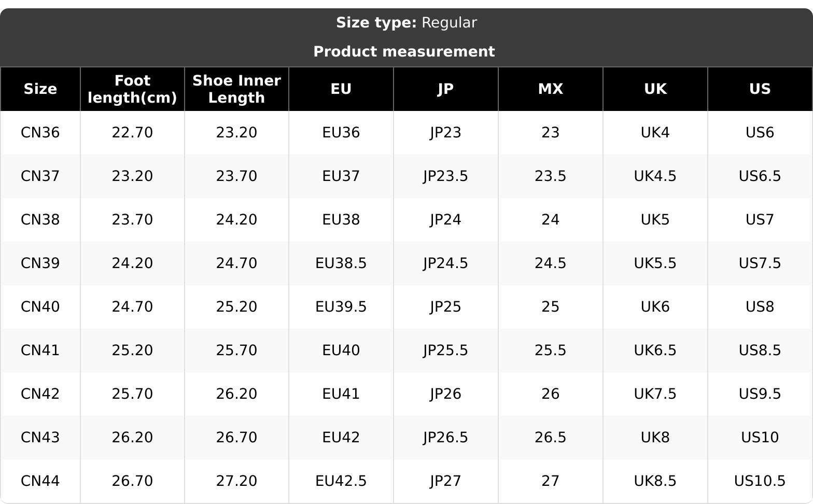
Task: Click the US10.5 cell
Action: [760, 481]
